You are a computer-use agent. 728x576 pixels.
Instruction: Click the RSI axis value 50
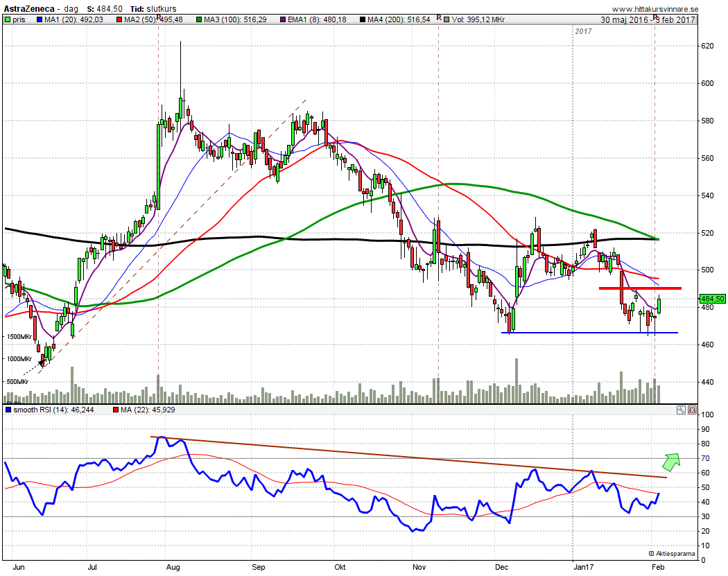point(705,487)
